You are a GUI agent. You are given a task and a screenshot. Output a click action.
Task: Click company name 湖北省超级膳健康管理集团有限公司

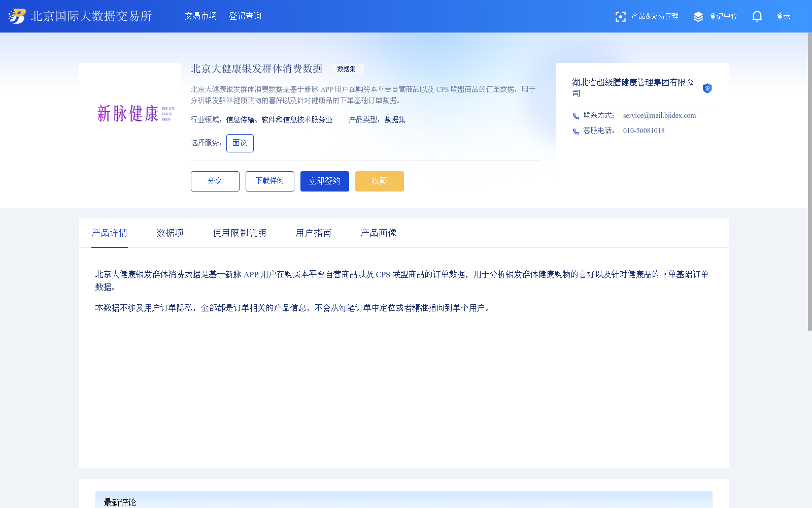[633, 87]
